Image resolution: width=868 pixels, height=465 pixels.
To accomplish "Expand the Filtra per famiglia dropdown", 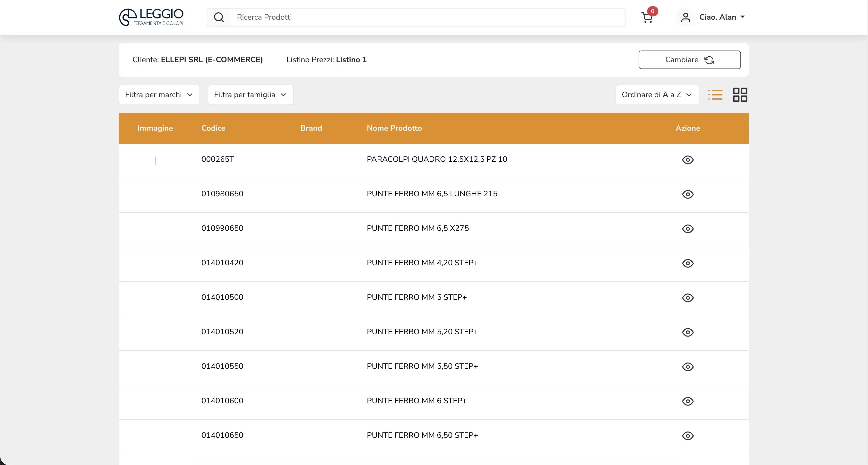I will (x=250, y=95).
